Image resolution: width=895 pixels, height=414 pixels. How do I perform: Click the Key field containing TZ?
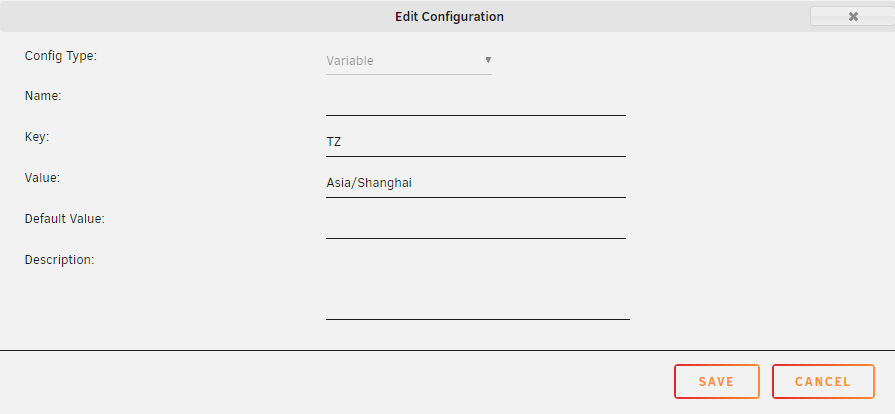(475, 143)
